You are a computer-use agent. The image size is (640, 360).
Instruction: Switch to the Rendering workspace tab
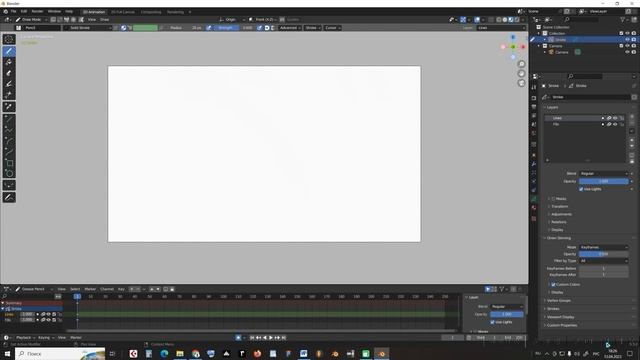coord(175,12)
